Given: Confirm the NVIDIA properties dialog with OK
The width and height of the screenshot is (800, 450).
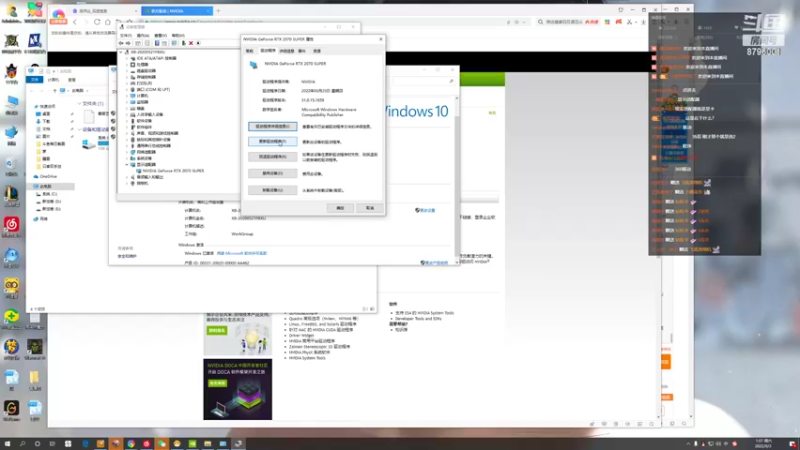Looking at the screenshot, I should (340, 208).
